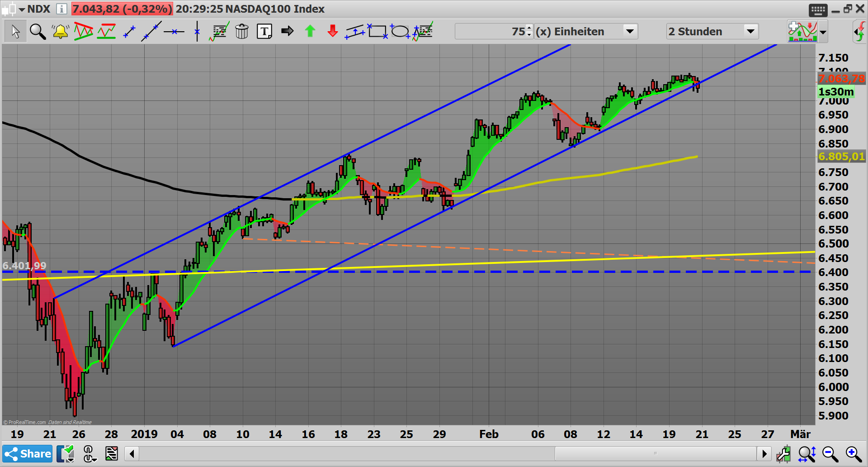Click the scroll left arrow button
The height and width of the screenshot is (467, 868).
click(x=132, y=453)
